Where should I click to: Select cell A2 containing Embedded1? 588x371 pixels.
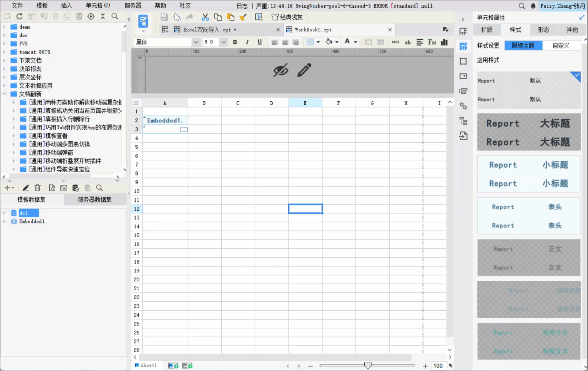click(x=165, y=120)
